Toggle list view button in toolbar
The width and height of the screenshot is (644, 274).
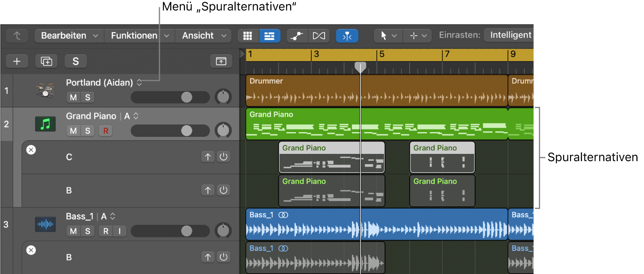tap(269, 36)
